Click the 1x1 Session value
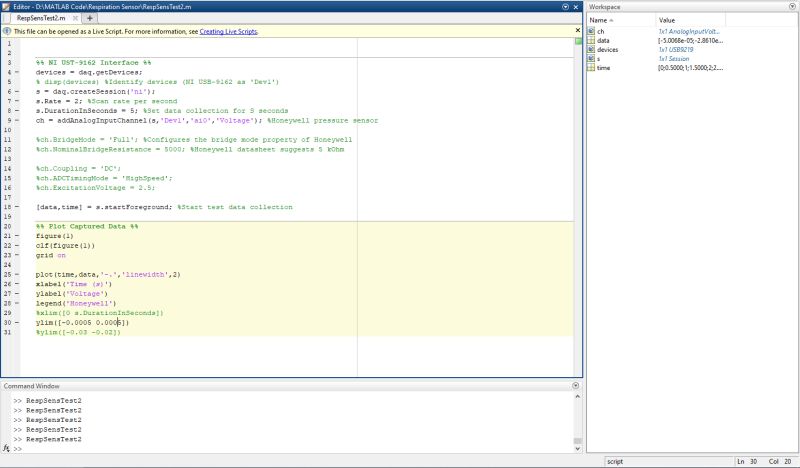 coord(673,59)
